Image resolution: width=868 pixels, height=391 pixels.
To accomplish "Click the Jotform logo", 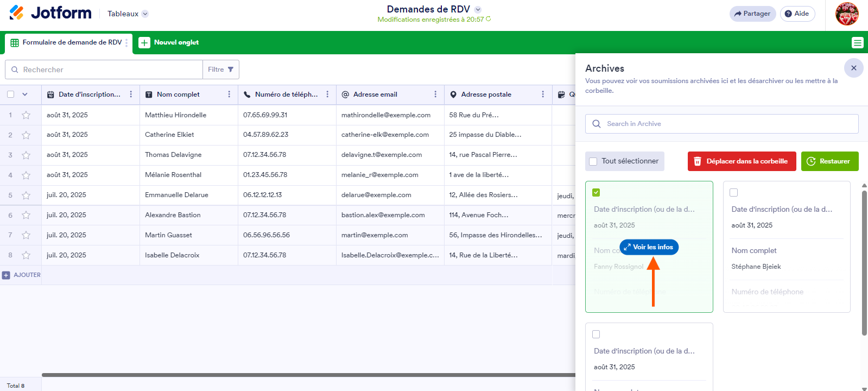I will pyautogui.click(x=50, y=13).
